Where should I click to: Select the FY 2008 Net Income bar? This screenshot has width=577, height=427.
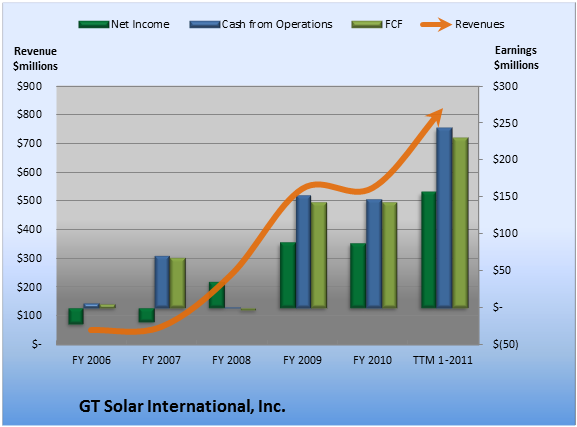coord(217,295)
